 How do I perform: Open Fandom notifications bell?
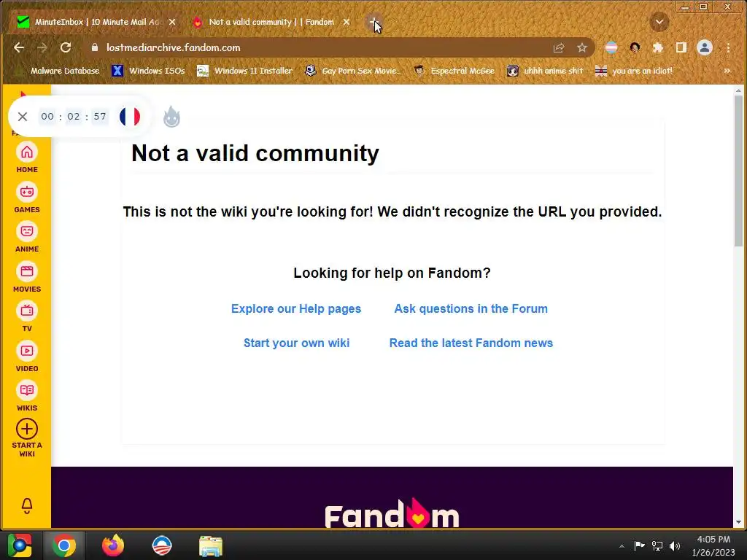27,506
